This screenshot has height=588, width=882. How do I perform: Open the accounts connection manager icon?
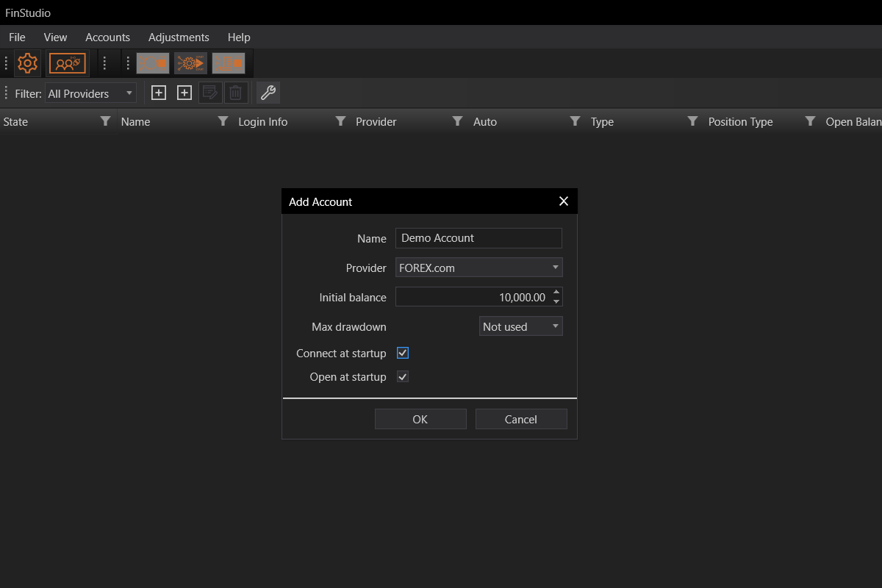click(68, 64)
